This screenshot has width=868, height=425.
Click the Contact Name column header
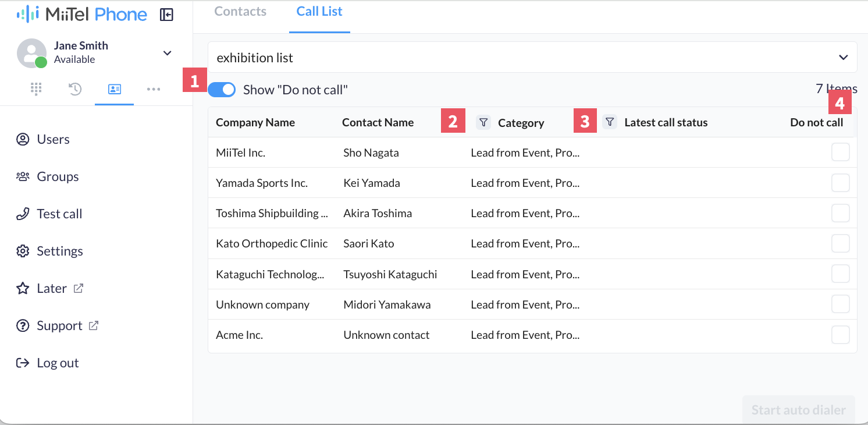click(x=378, y=122)
